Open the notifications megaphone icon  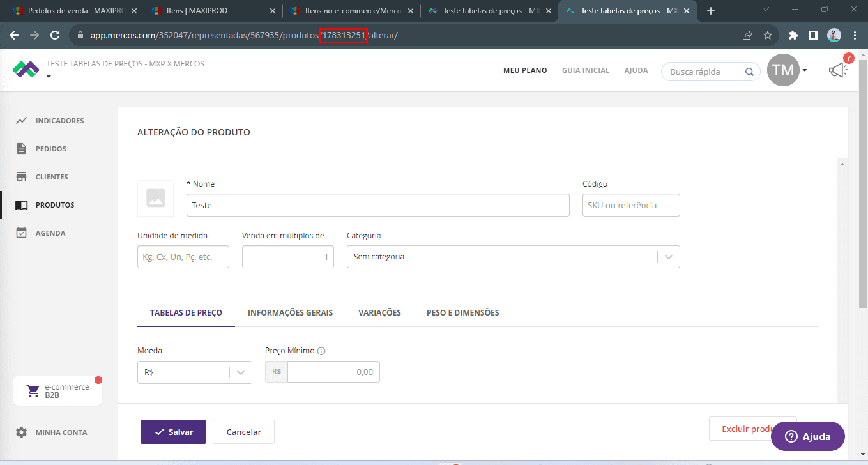click(x=838, y=70)
